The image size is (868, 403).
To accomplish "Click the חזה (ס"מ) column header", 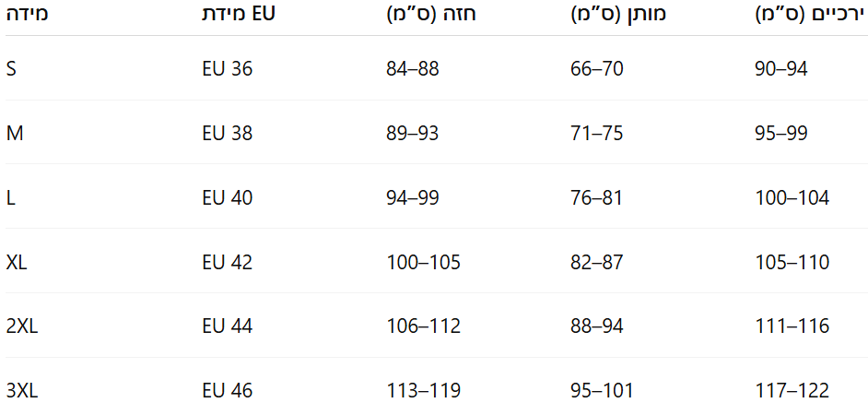I will click(x=431, y=15).
